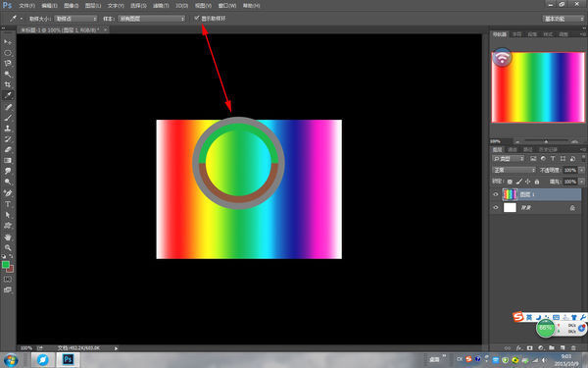Open the 滤镜 (Filter) menu
588x368 pixels.
(x=161, y=6)
